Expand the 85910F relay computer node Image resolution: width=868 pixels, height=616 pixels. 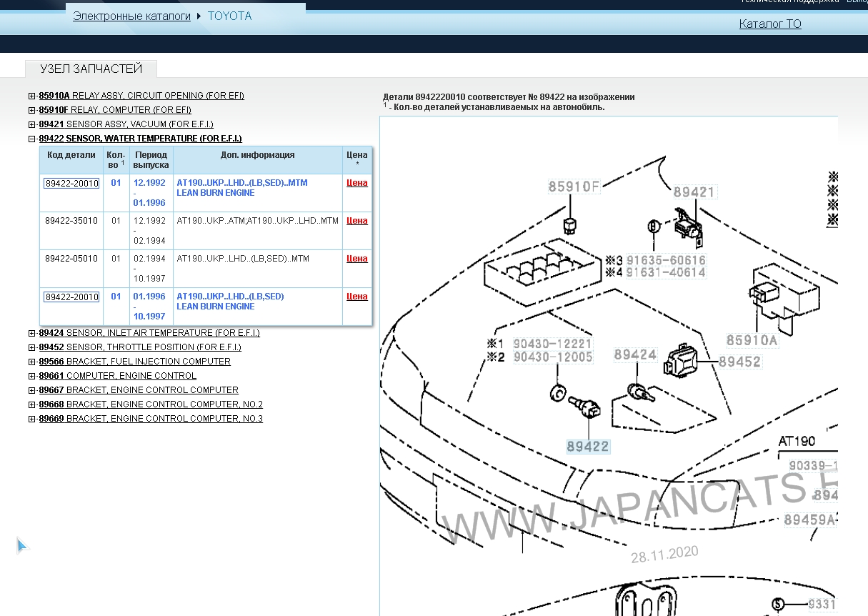[32, 110]
